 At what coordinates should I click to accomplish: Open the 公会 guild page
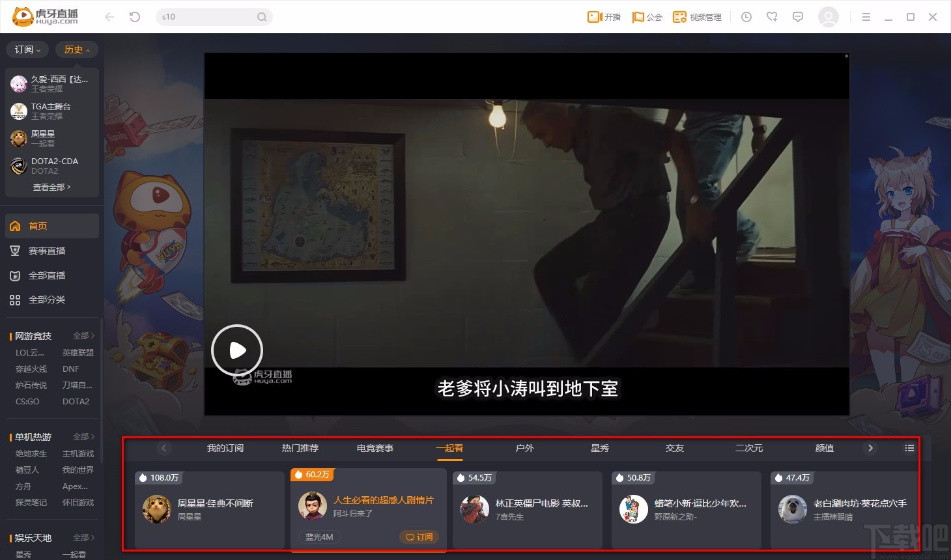point(647,17)
